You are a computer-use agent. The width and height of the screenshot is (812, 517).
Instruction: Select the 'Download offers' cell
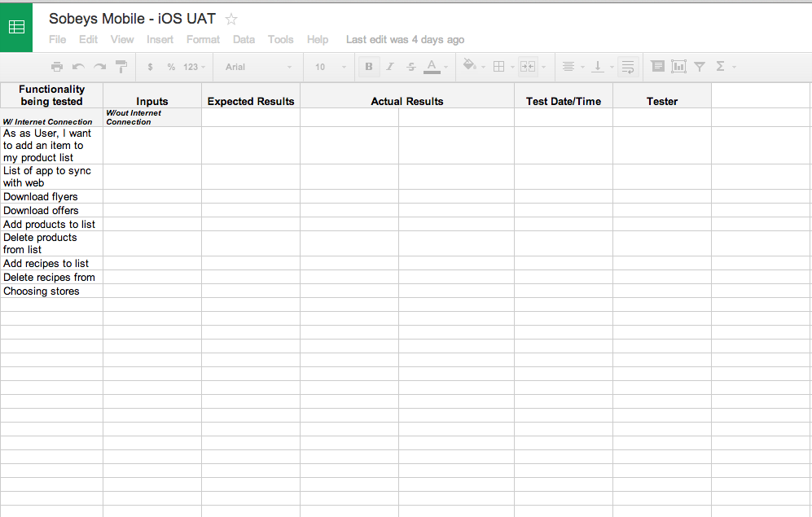pos(52,211)
